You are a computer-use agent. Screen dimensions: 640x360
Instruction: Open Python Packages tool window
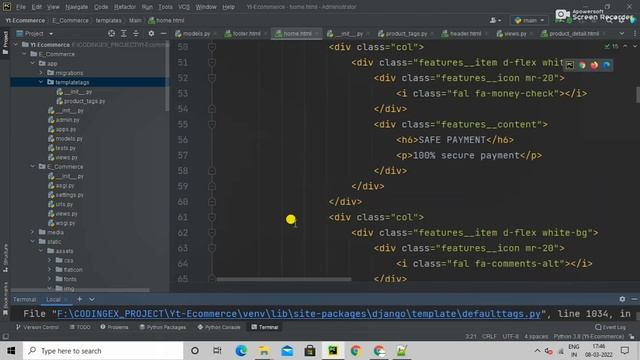(162, 327)
